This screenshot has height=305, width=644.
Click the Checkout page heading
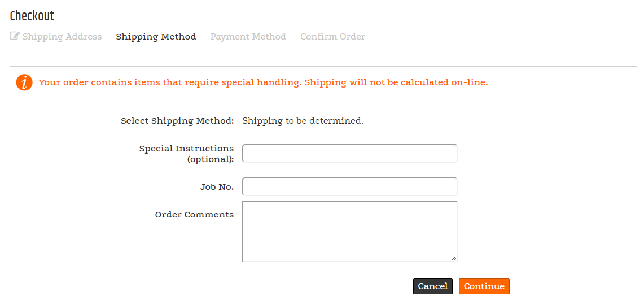[x=32, y=16]
